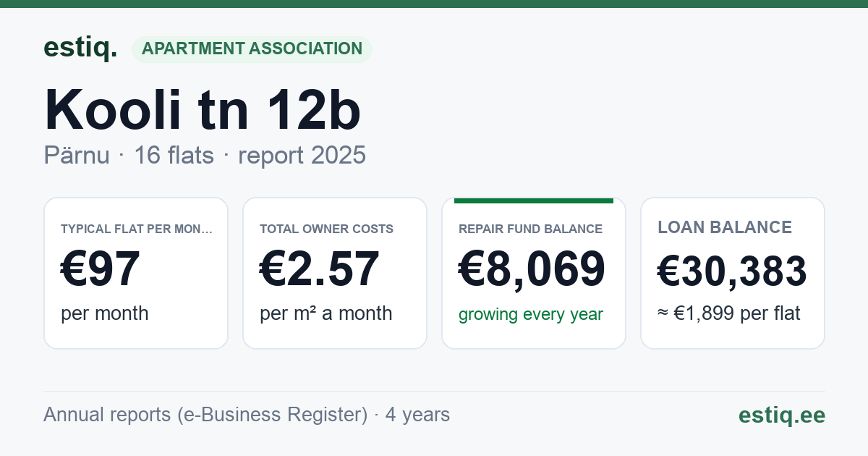Select 'Pärnu · 16 flats · report 2025' subtitle

click(205, 156)
